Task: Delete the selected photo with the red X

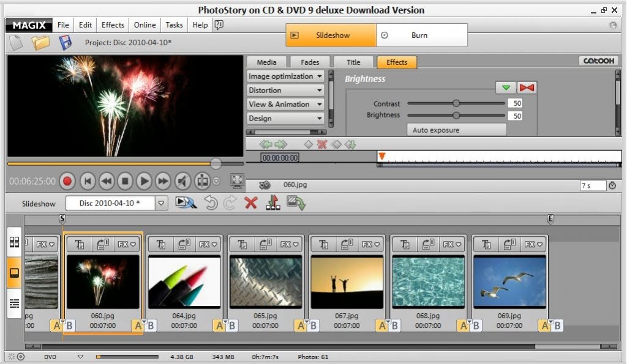Action: coord(250,203)
